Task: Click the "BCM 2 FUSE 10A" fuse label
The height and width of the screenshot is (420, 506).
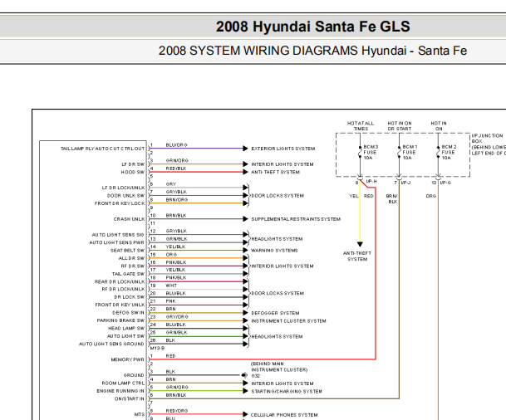Action: pyautogui.click(x=449, y=153)
